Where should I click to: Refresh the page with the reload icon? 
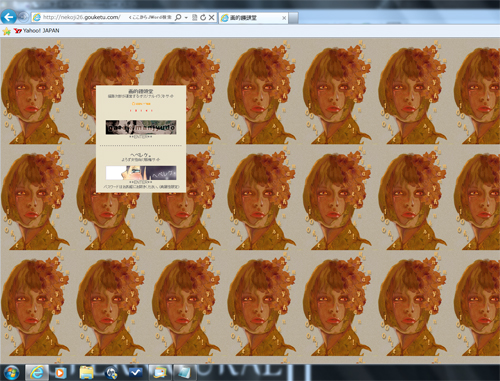[203, 17]
